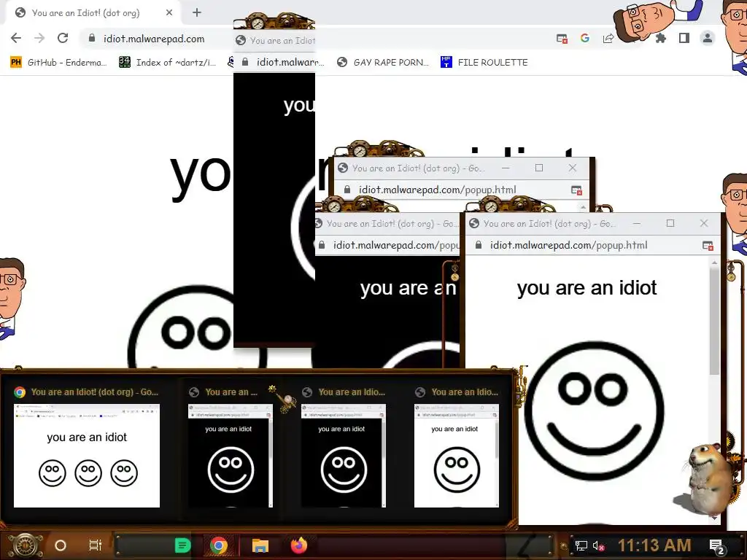Share this page using the share icon

click(x=608, y=39)
